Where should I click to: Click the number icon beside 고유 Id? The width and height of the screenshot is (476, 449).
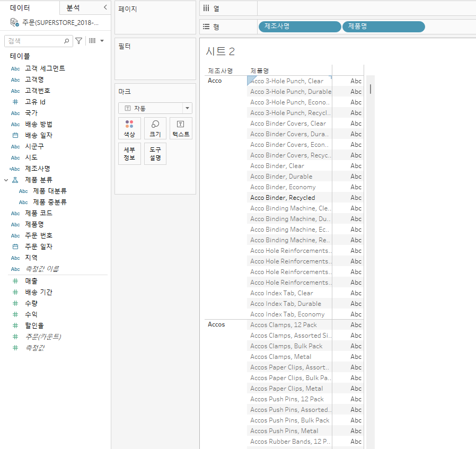click(x=15, y=102)
